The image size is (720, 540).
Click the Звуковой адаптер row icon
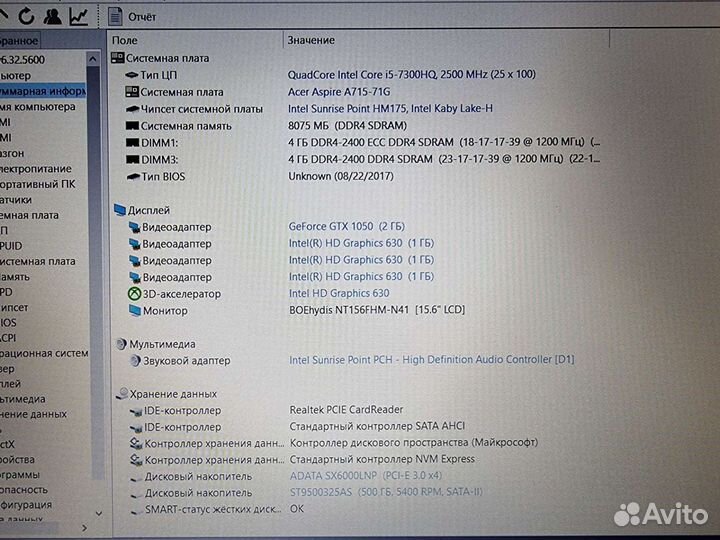click(x=135, y=360)
